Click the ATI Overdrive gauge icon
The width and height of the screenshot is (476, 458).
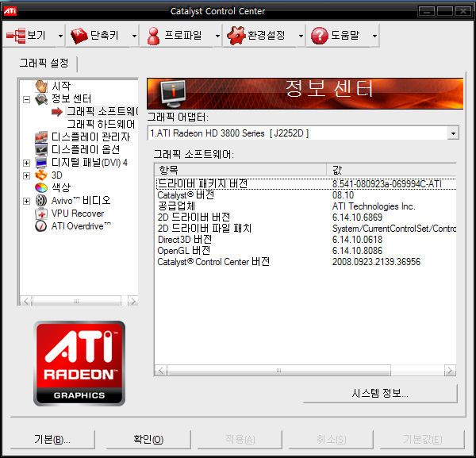click(x=41, y=226)
